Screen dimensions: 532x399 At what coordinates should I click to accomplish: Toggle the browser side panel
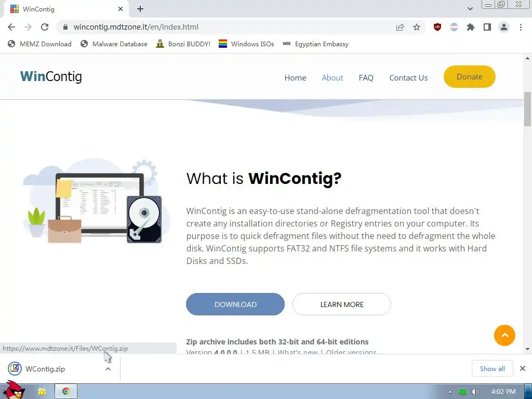[487, 27]
